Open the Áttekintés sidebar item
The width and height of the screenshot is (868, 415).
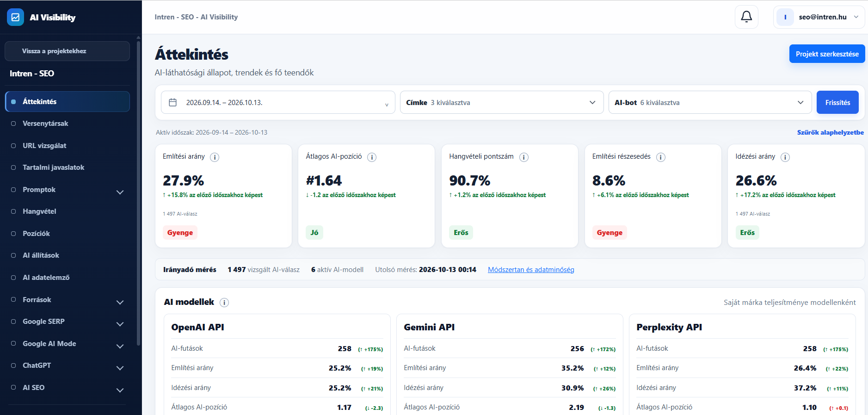(68, 102)
